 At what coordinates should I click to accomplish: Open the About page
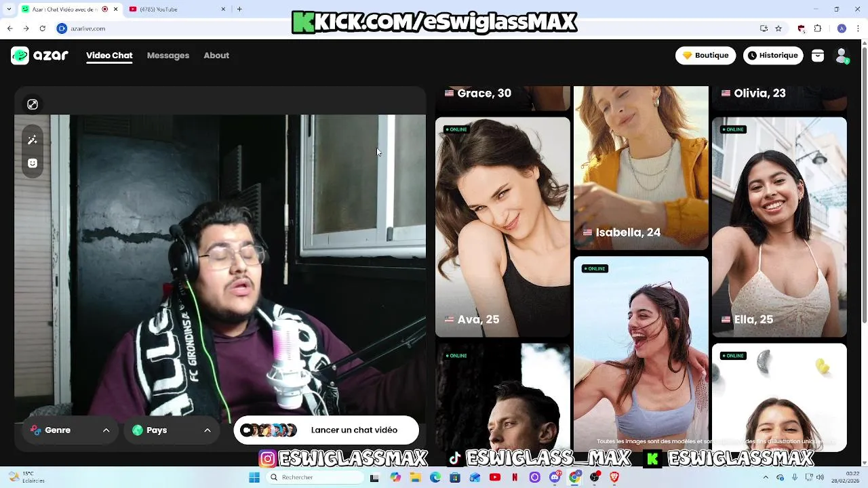pos(216,56)
